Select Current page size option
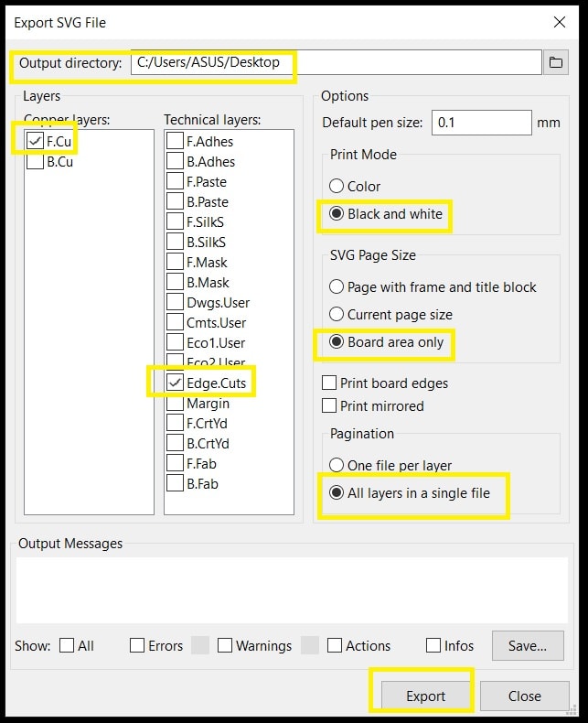The image size is (588, 723). pos(337,314)
